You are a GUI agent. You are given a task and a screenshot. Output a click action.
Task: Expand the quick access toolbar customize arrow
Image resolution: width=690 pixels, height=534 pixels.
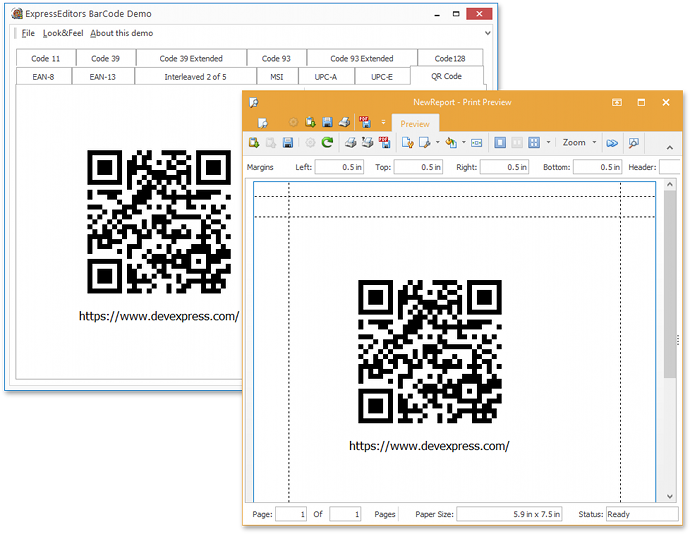tap(383, 122)
